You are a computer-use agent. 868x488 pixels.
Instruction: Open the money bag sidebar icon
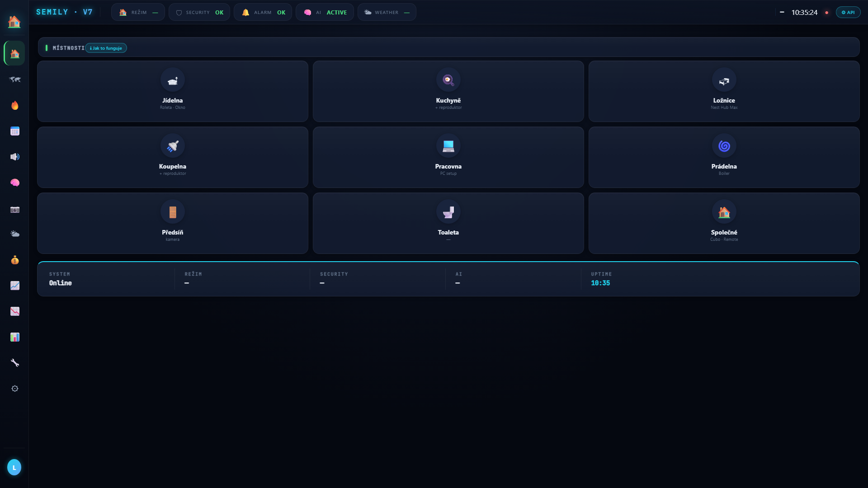14,260
